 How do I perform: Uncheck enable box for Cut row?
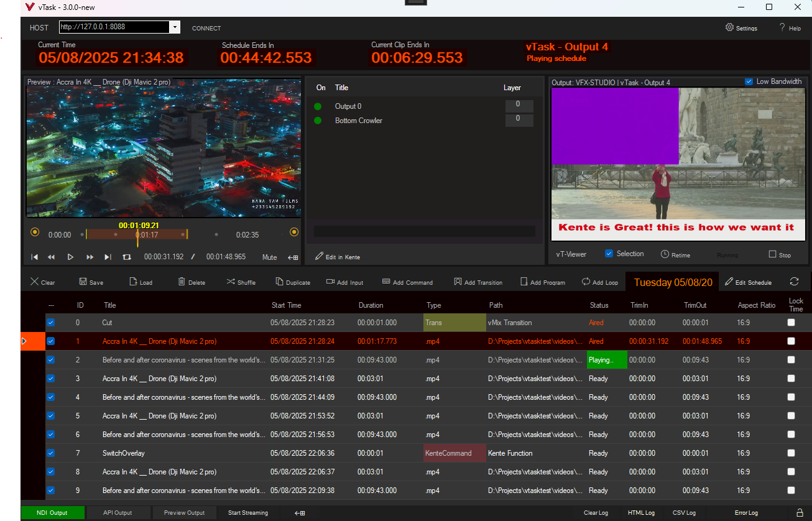pos(51,323)
